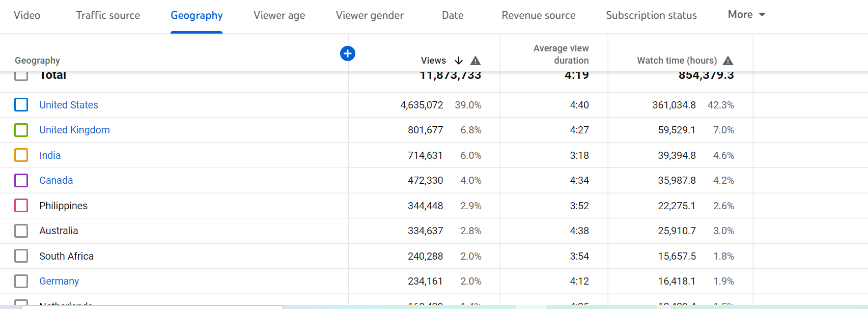Toggle the United Kingdom checkbox
The width and height of the screenshot is (868, 309).
click(x=21, y=130)
